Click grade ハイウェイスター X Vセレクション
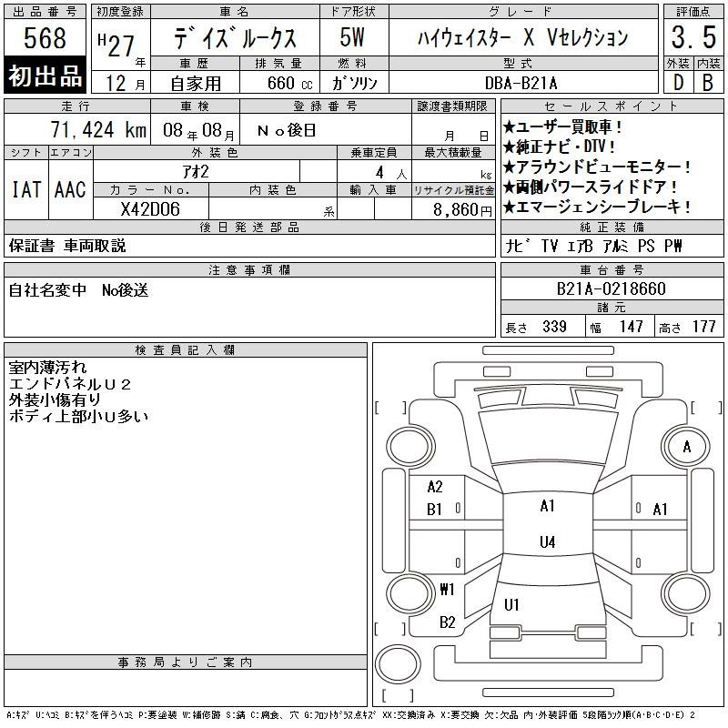 (x=522, y=37)
